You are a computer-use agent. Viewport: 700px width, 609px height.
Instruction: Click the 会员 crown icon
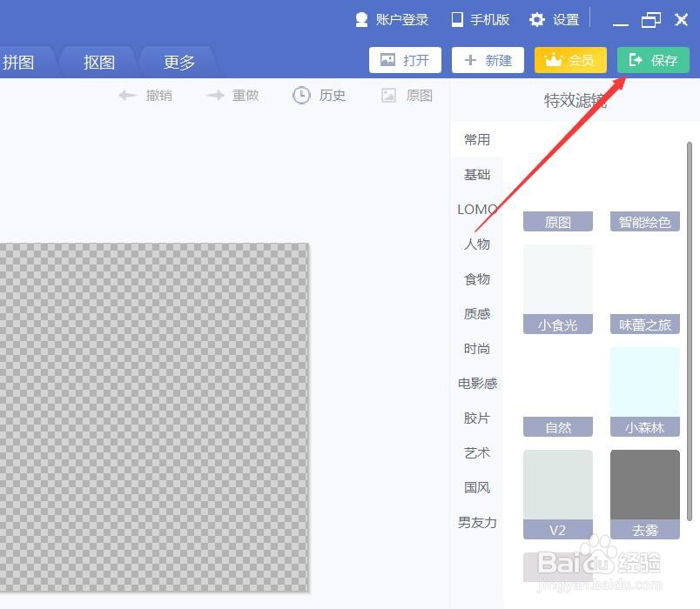pos(552,60)
